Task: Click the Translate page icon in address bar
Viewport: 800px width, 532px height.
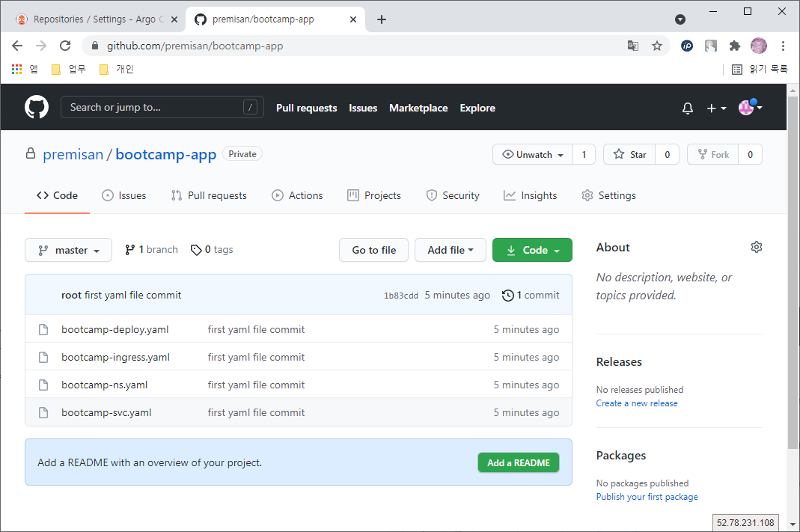Action: pos(632,46)
